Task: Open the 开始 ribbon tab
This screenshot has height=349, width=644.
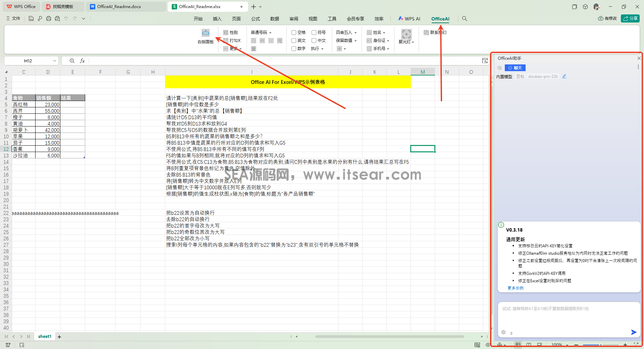Action: (x=198, y=19)
